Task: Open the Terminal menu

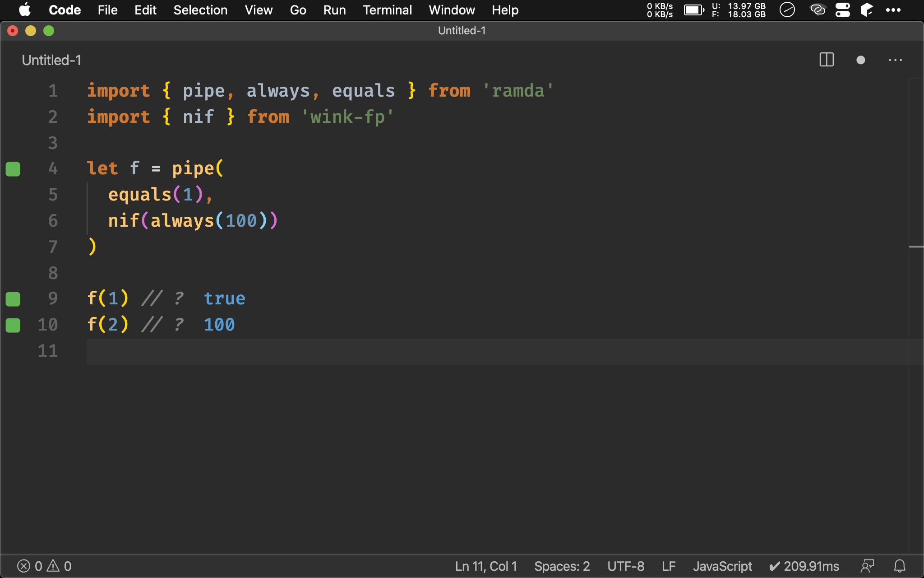Action: (387, 10)
